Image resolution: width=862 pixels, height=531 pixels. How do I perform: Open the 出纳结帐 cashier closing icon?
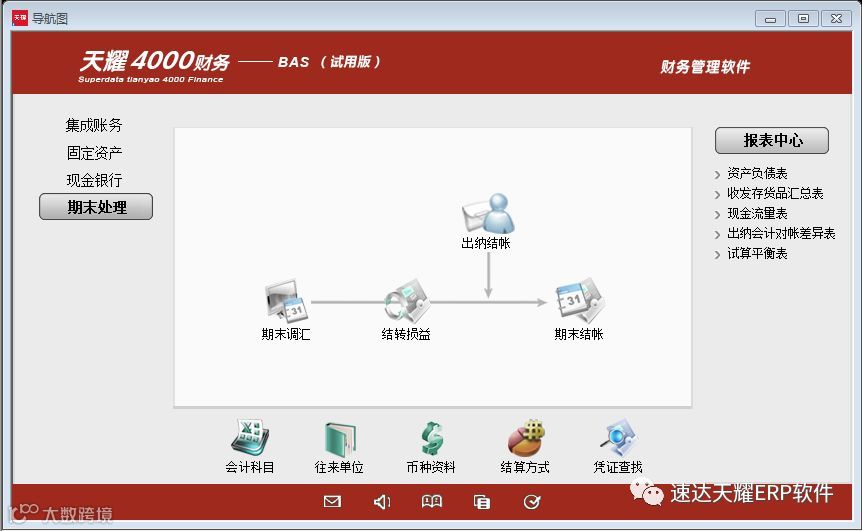click(x=488, y=213)
